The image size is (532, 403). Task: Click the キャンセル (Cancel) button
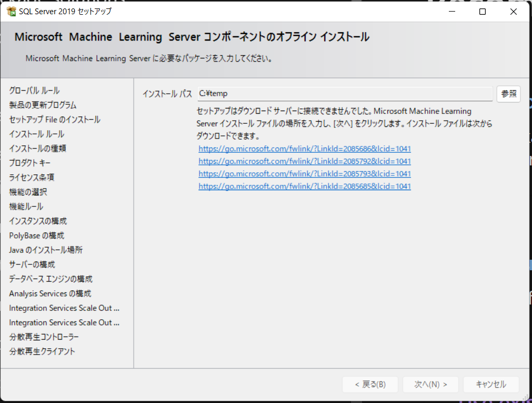tap(490, 384)
